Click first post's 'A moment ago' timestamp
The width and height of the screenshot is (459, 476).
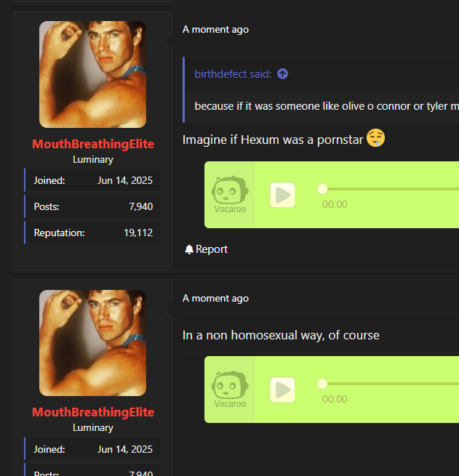(215, 30)
